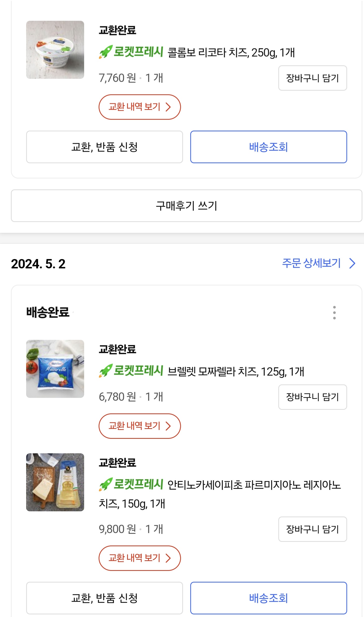
Task: Open the 브렐렛 모짜렐라 치즈 product thumbnail
Action: click(55, 369)
